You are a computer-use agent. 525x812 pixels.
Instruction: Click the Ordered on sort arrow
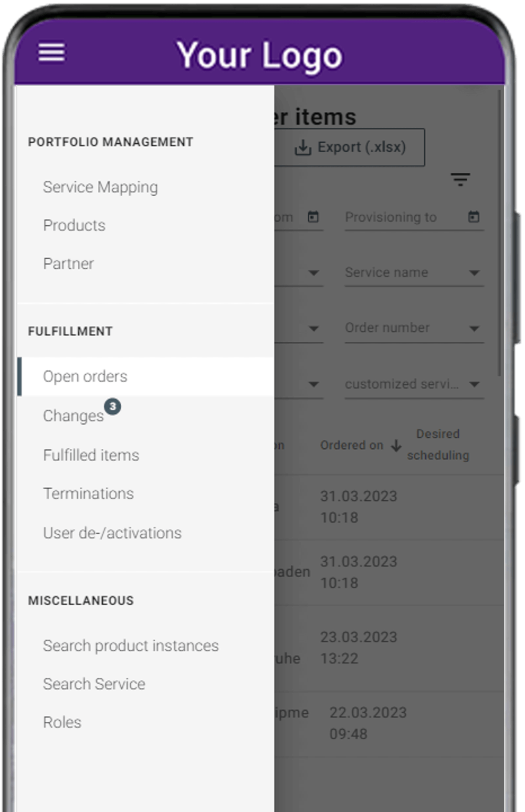click(396, 445)
